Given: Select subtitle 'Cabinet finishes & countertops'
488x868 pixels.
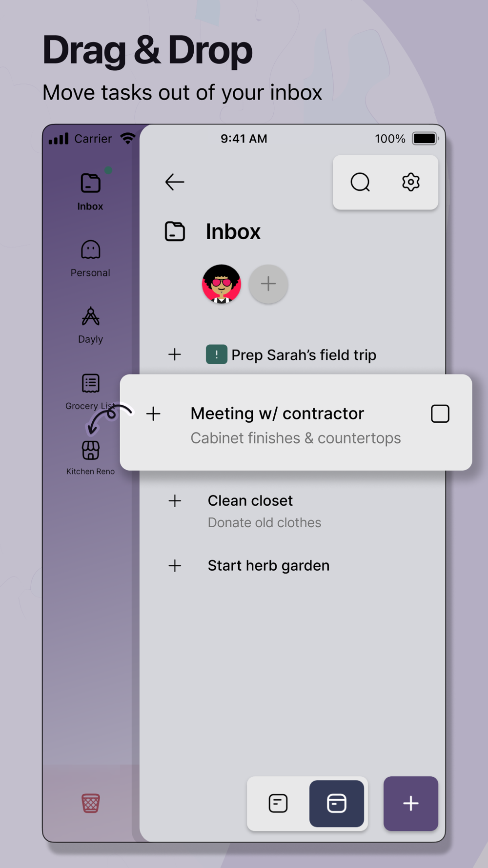Looking at the screenshot, I should (296, 438).
